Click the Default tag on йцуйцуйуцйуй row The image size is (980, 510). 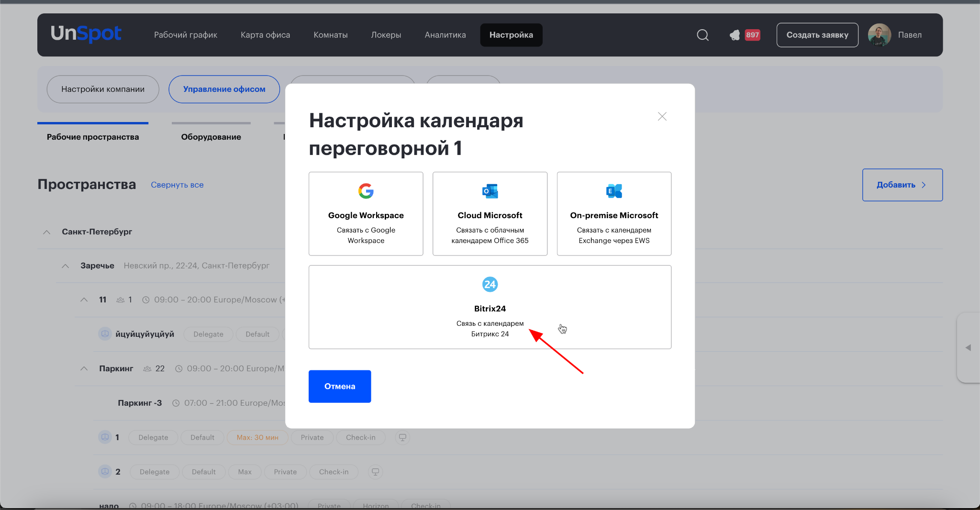257,334
